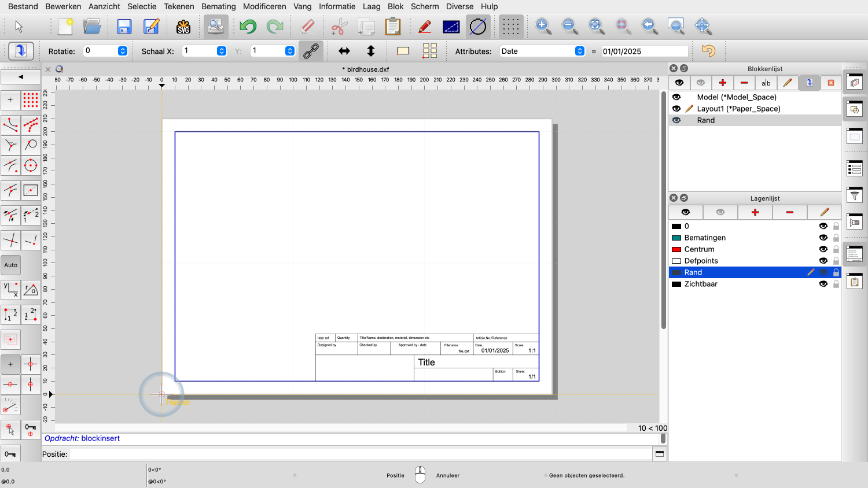Click the Auto snap button
868x488 pixels.
11,265
